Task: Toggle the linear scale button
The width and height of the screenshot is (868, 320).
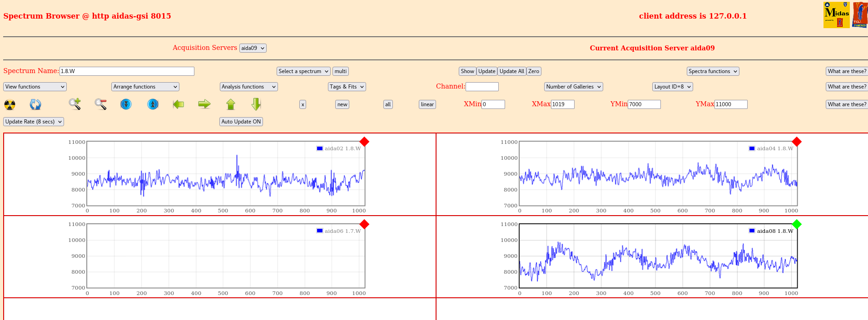Action: click(x=427, y=104)
